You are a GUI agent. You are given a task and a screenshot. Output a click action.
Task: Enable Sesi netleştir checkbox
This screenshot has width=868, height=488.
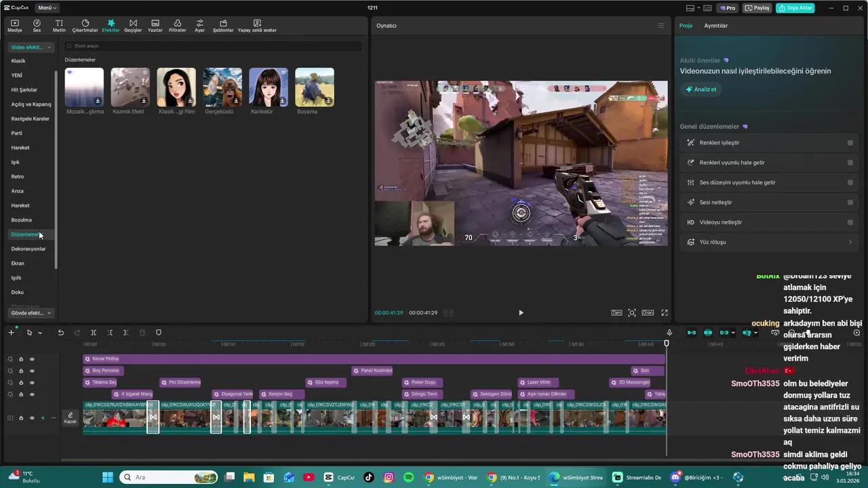[850, 202]
